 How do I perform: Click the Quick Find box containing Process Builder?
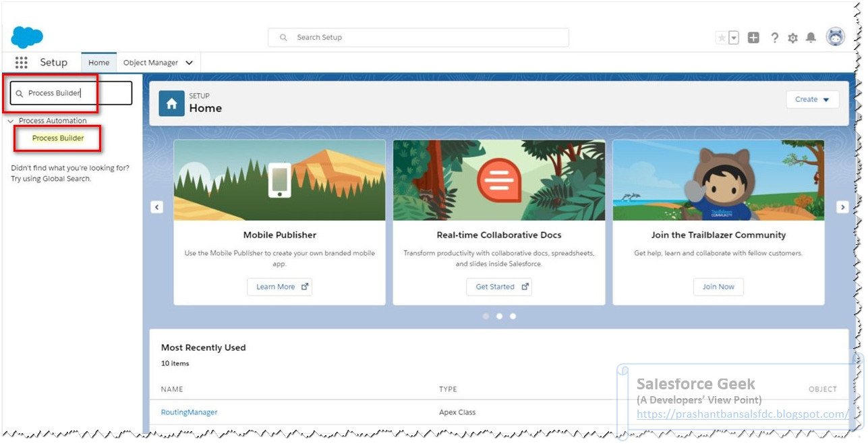tap(71, 93)
